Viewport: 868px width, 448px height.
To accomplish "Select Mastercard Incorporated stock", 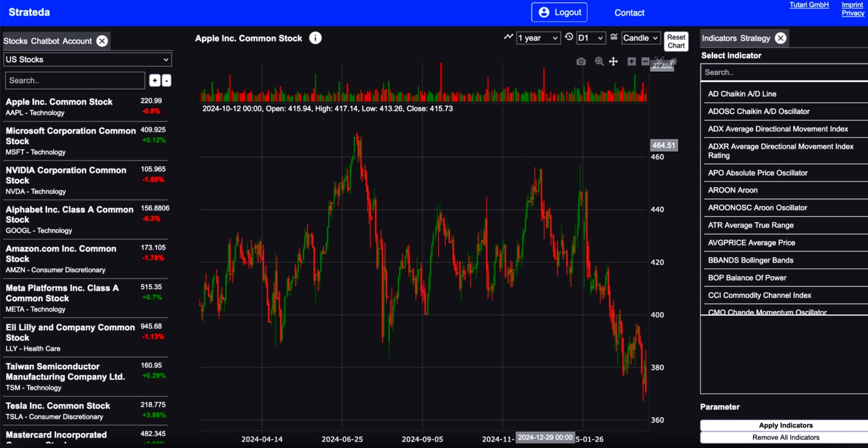I will [x=86, y=436].
